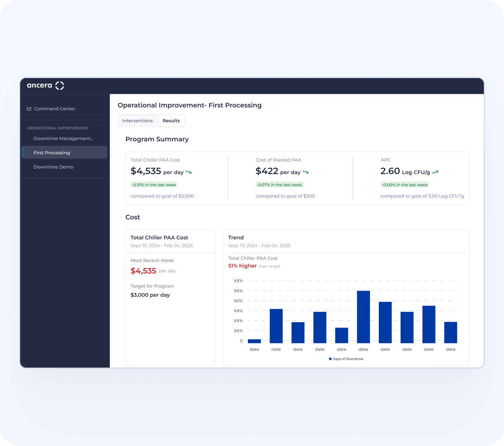Click the Days of Downtime legend dot

coord(330,359)
